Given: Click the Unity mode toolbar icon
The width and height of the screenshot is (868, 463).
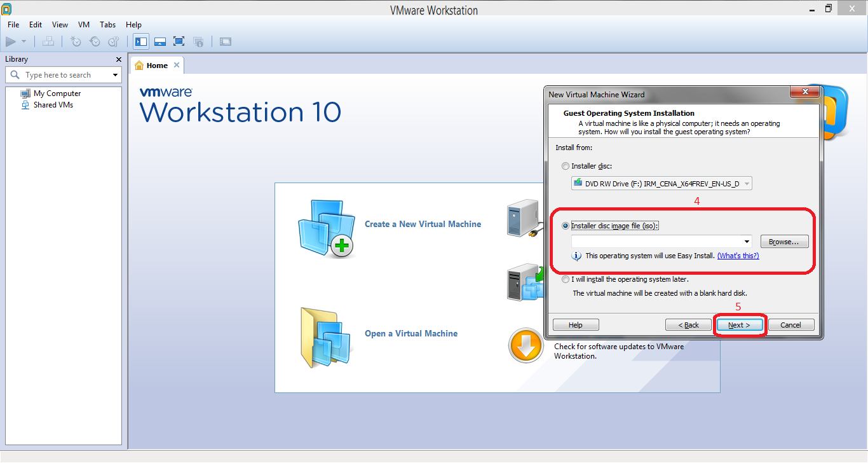Looking at the screenshot, I should (198, 41).
